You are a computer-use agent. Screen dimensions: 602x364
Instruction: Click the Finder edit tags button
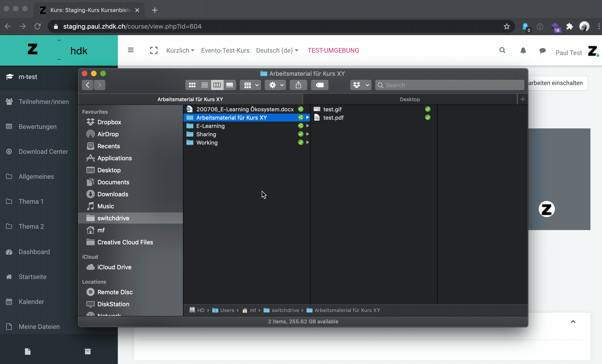tap(319, 85)
